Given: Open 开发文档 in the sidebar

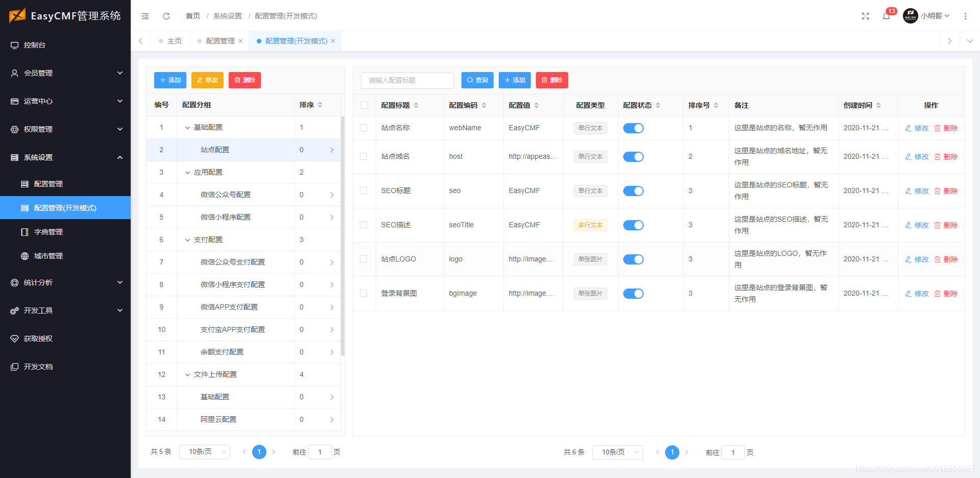Looking at the screenshot, I should [x=65, y=367].
